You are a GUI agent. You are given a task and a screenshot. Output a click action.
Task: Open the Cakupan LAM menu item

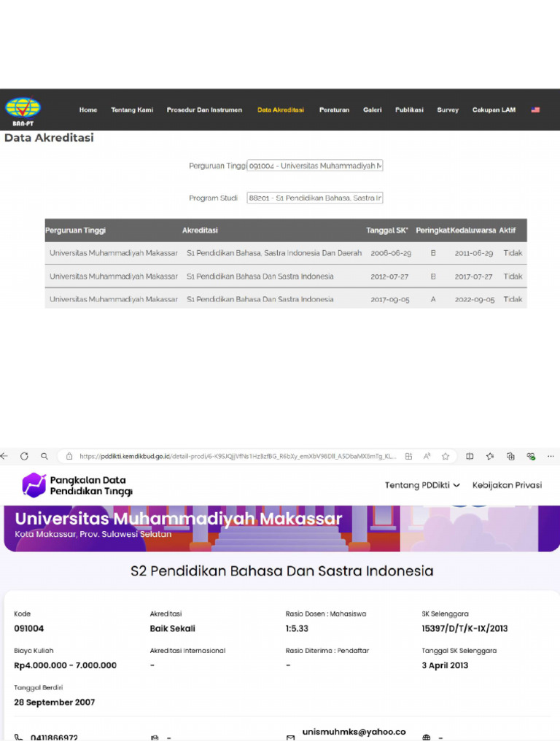494,110
